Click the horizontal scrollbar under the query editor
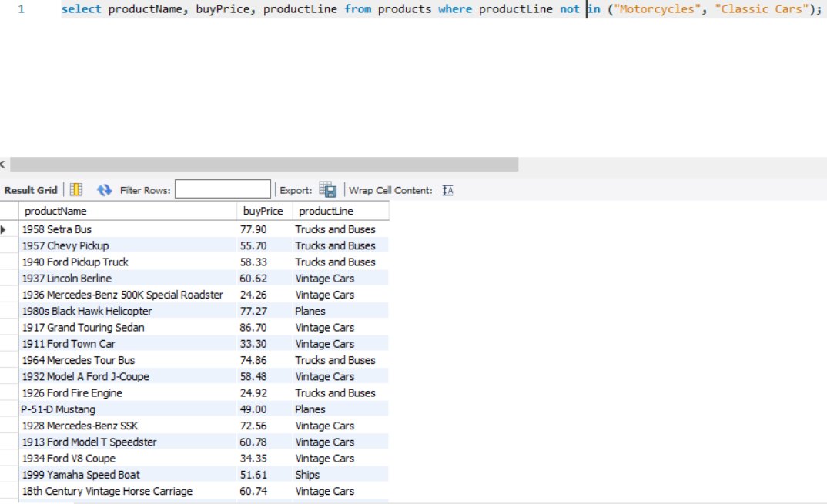This screenshot has height=504, width=827. pos(264,164)
